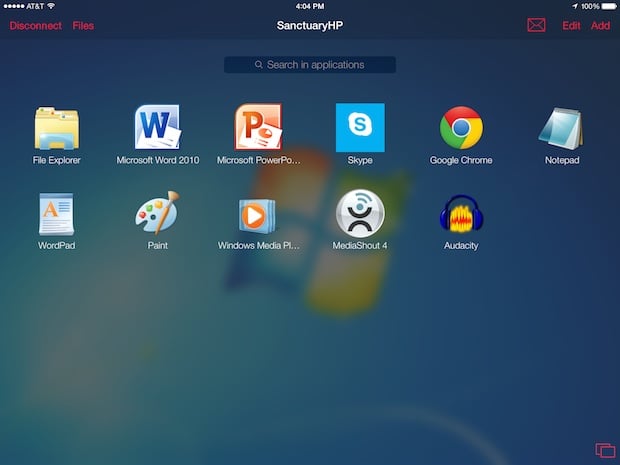Screen dimensions: 620x465
Task: Tap the 4:04 PM clock
Action: [x=310, y=6]
